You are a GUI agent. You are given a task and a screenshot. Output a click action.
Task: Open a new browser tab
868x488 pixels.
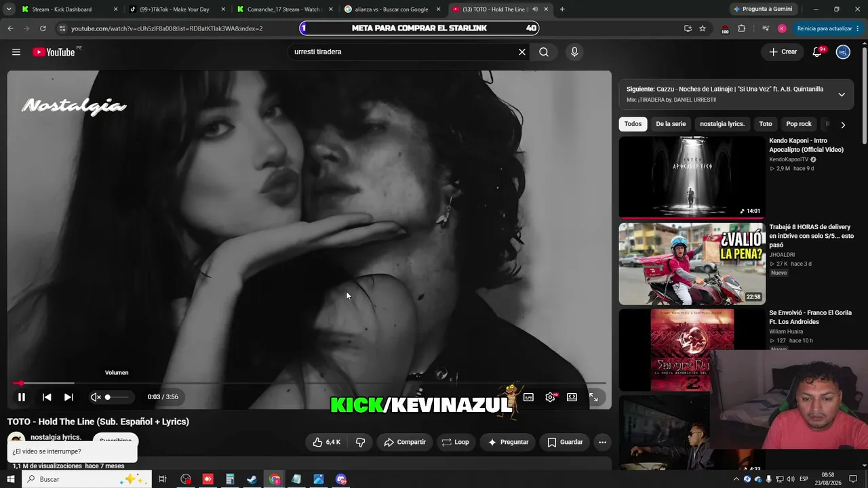562,9
